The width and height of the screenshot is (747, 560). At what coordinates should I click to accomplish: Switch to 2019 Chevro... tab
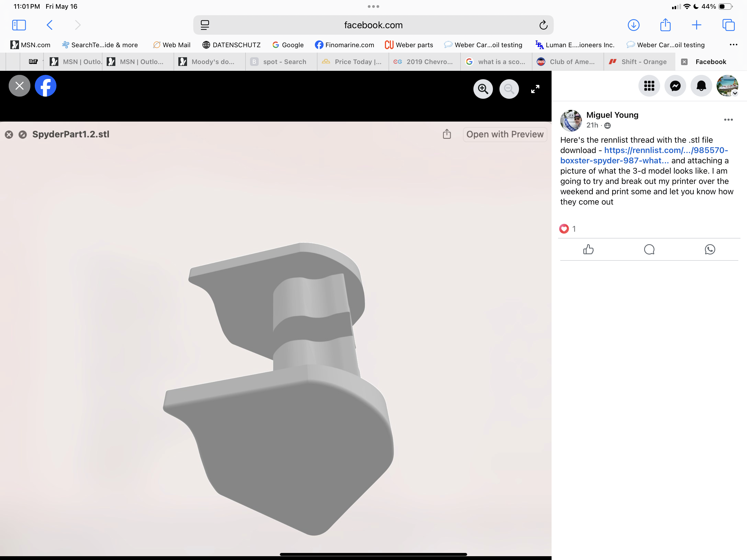424,62
